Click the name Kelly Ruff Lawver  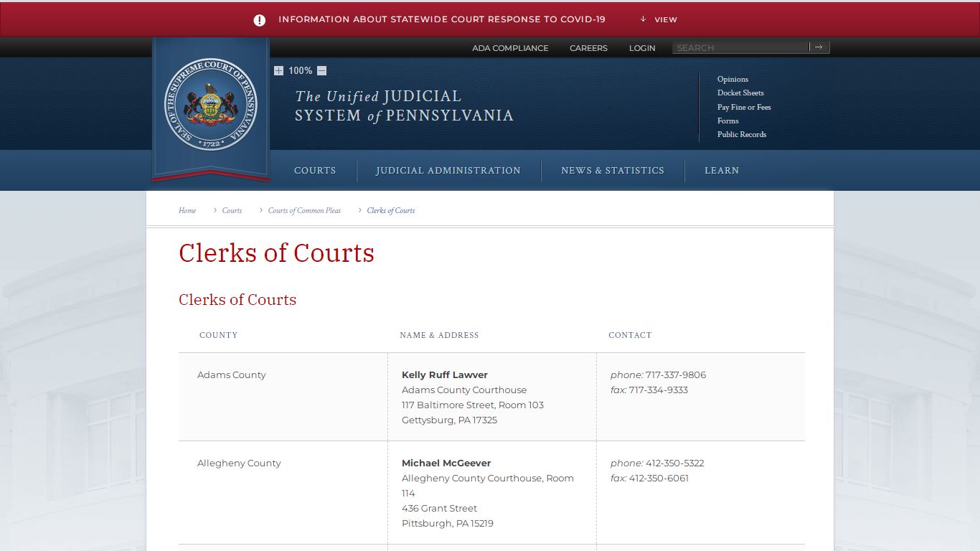[445, 375]
